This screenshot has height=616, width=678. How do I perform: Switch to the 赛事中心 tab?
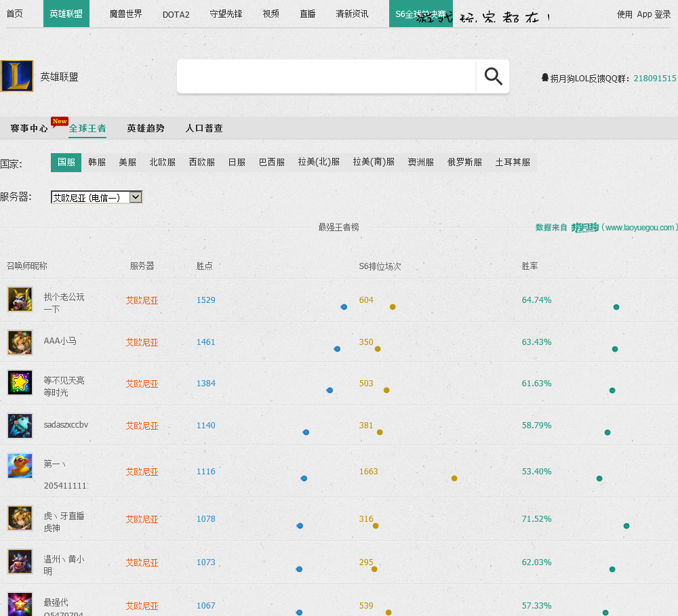click(x=29, y=128)
